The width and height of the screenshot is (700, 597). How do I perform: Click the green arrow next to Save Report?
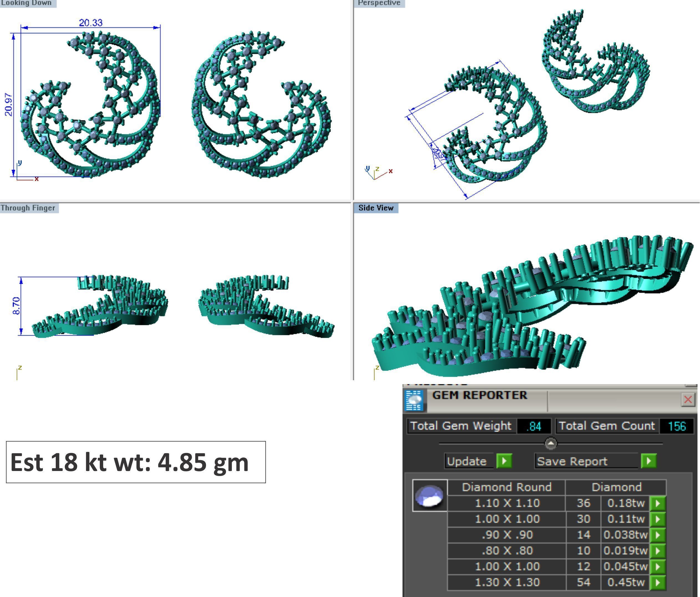649,461
